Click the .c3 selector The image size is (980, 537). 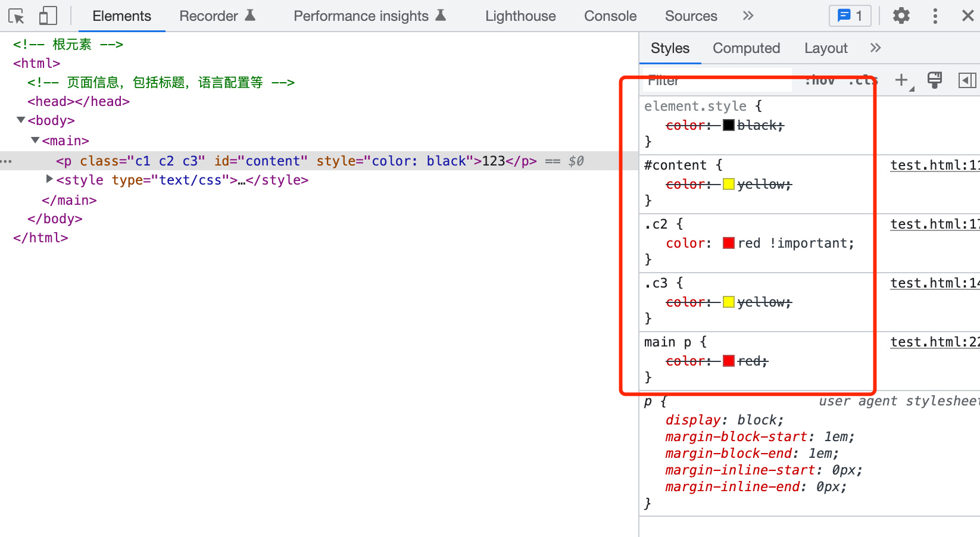[x=656, y=283]
